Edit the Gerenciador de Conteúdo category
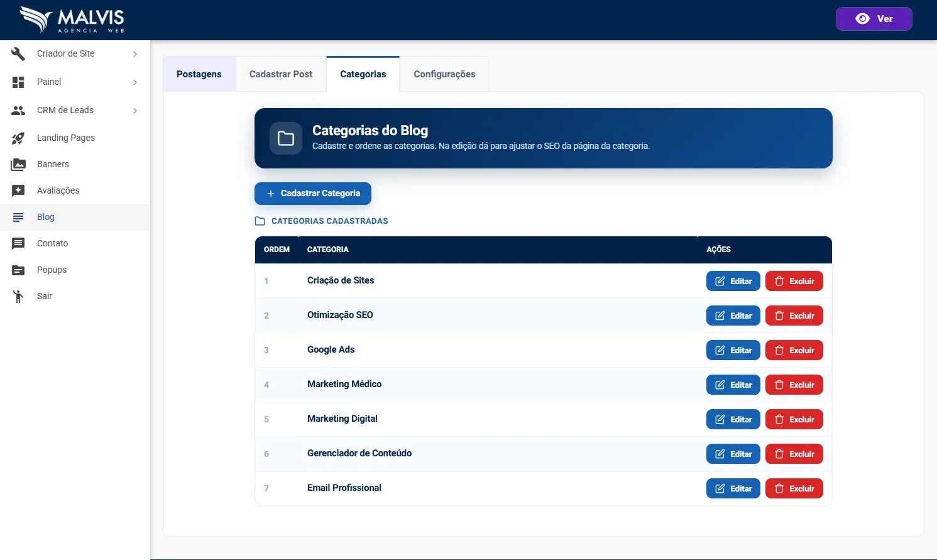Image resolution: width=937 pixels, height=560 pixels. click(733, 454)
